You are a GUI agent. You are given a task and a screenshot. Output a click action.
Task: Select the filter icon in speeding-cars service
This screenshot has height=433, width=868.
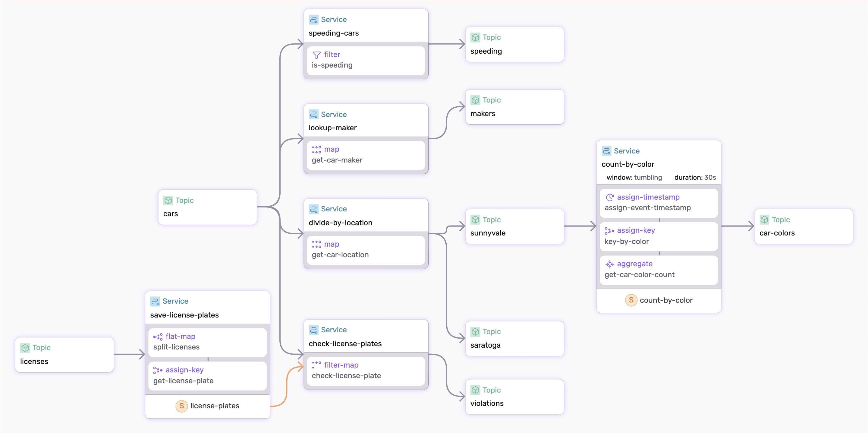[x=316, y=54]
